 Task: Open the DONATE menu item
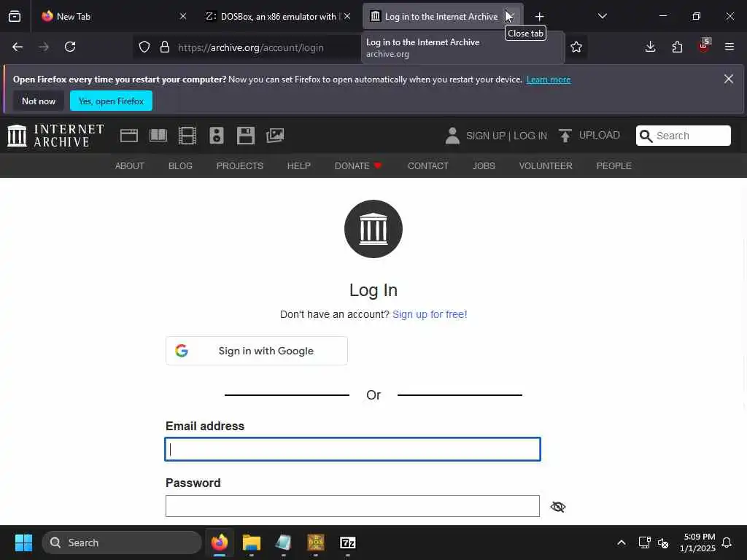[358, 166]
